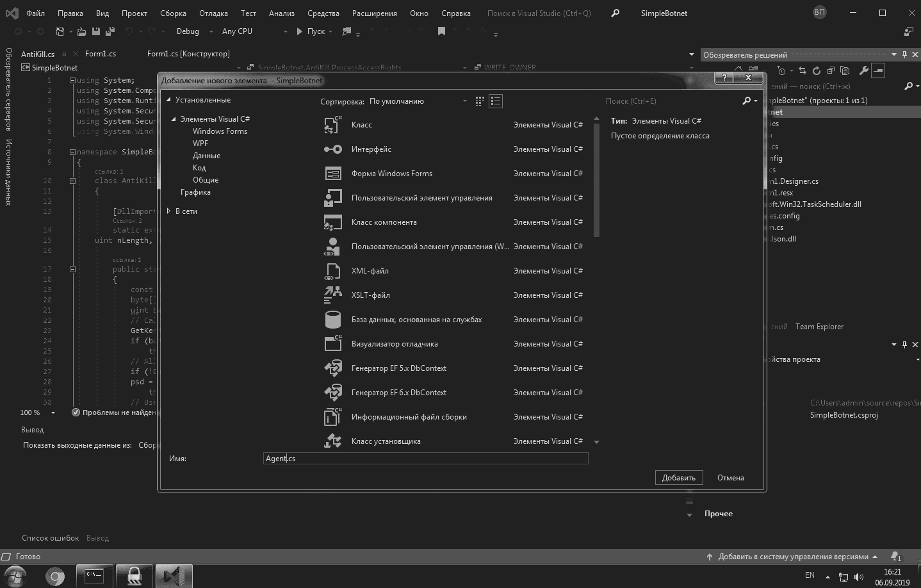Click the template list scroll-down arrow
Viewport: 921px width, 588px height.
596,442
